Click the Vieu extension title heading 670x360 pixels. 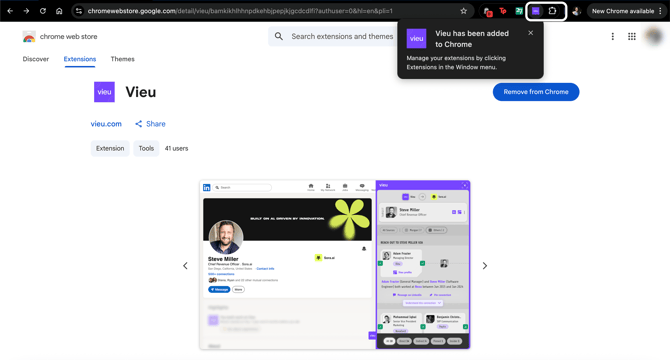coord(141,92)
